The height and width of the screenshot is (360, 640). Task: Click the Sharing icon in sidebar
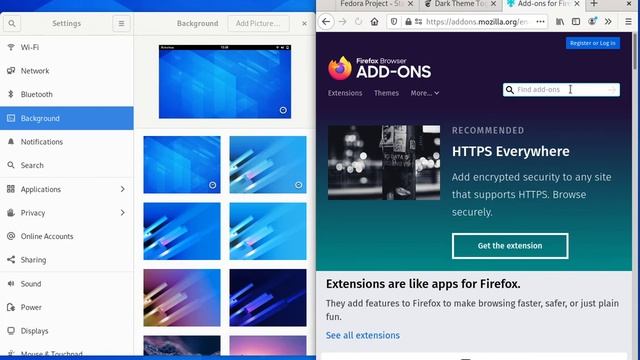11,260
